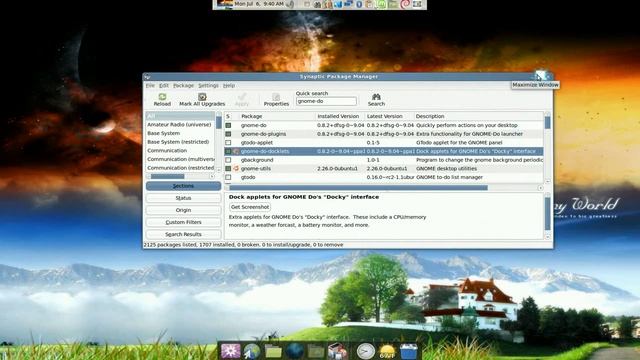Sort by the Description column header
Viewport: 640px width, 360px height.
478,116
